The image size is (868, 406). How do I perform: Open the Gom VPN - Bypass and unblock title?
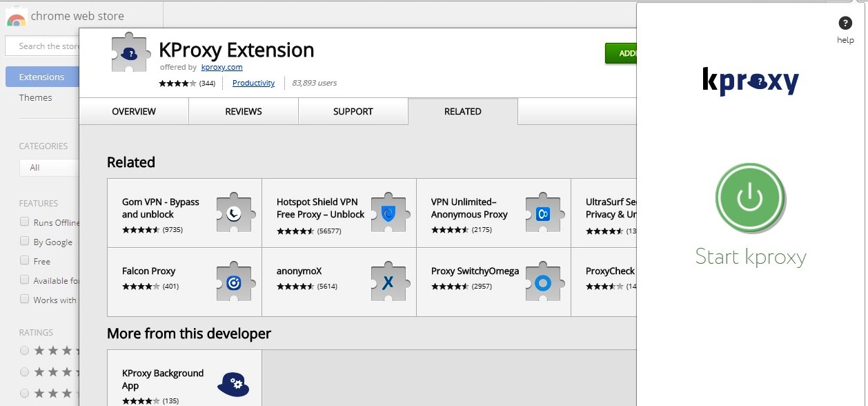click(161, 208)
